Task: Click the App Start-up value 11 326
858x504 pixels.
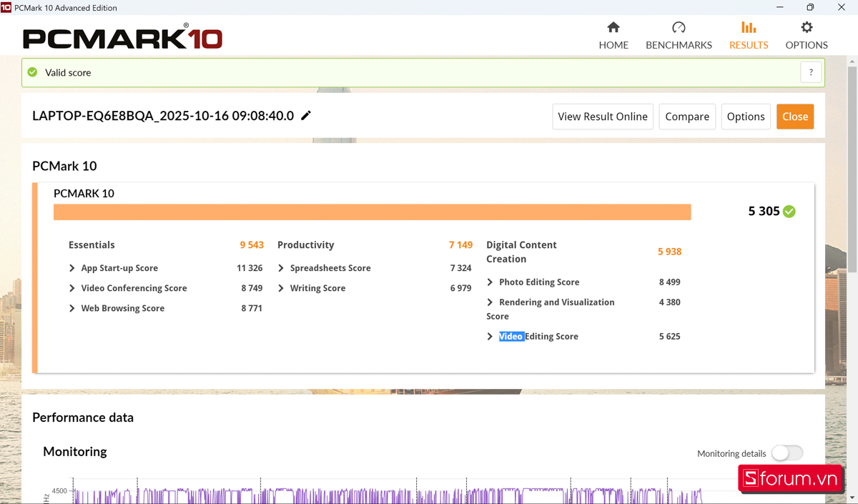Action: (250, 268)
